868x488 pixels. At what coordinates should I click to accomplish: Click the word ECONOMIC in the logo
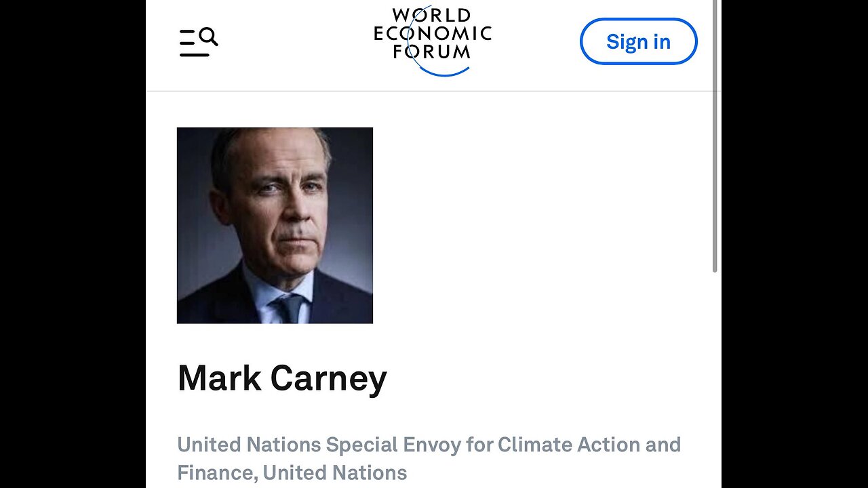[433, 33]
